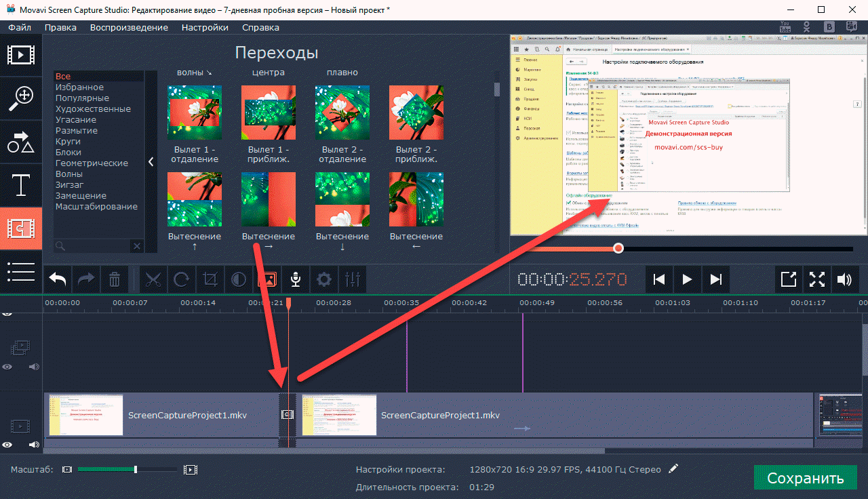Play the preview video

(x=687, y=279)
